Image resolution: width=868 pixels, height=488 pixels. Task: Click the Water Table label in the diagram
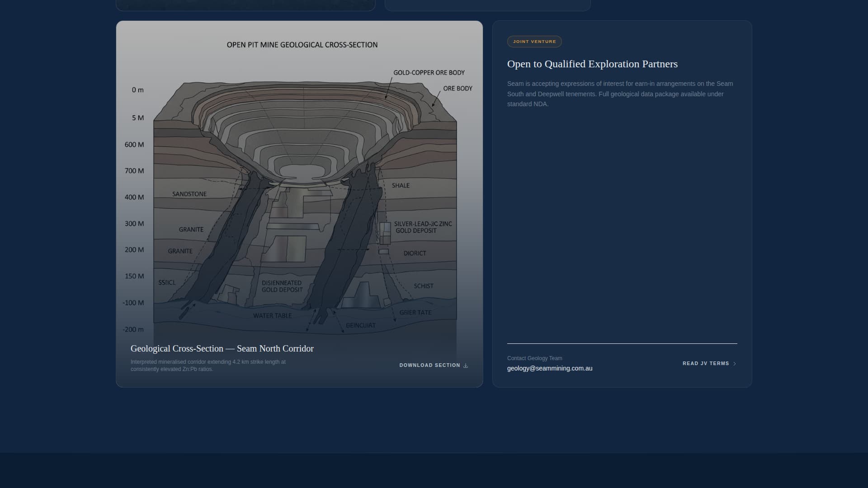point(272,316)
